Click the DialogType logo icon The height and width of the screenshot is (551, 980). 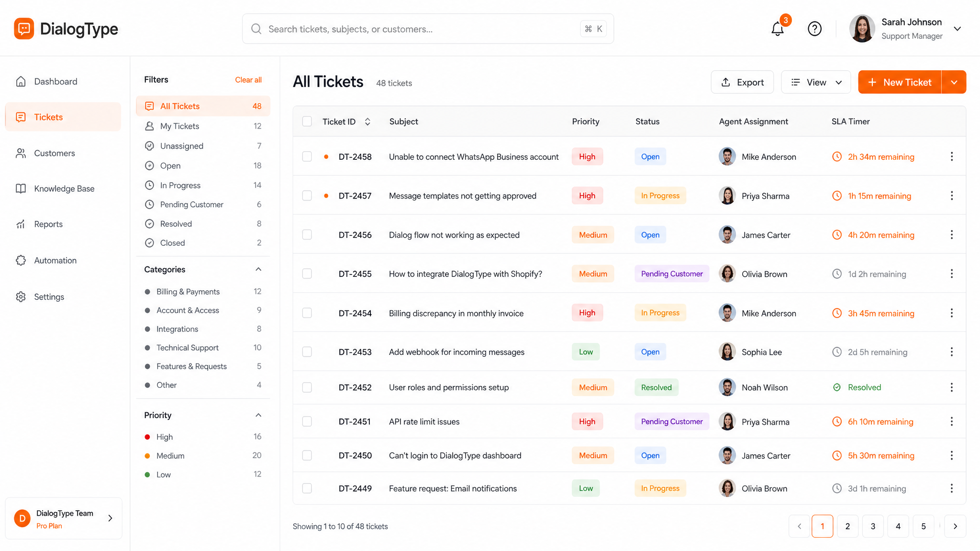pyautogui.click(x=24, y=29)
